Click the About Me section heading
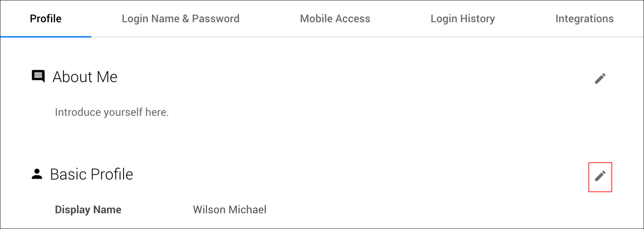 click(x=85, y=77)
